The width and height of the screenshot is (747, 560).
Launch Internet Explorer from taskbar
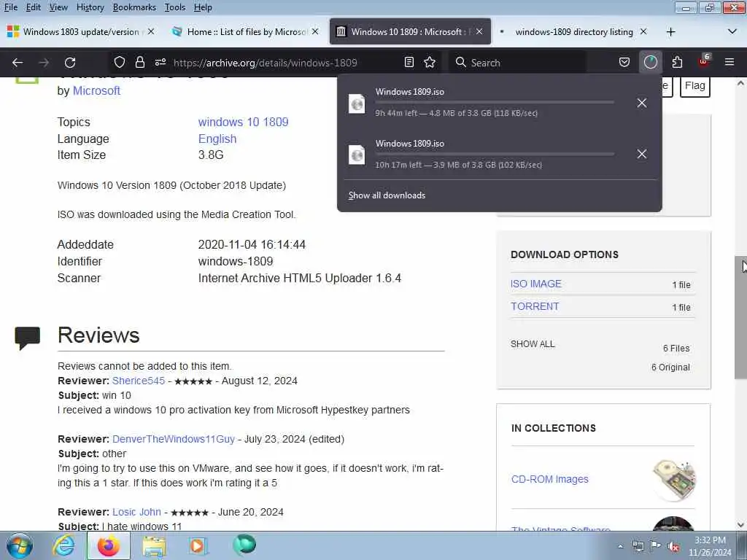(63, 546)
